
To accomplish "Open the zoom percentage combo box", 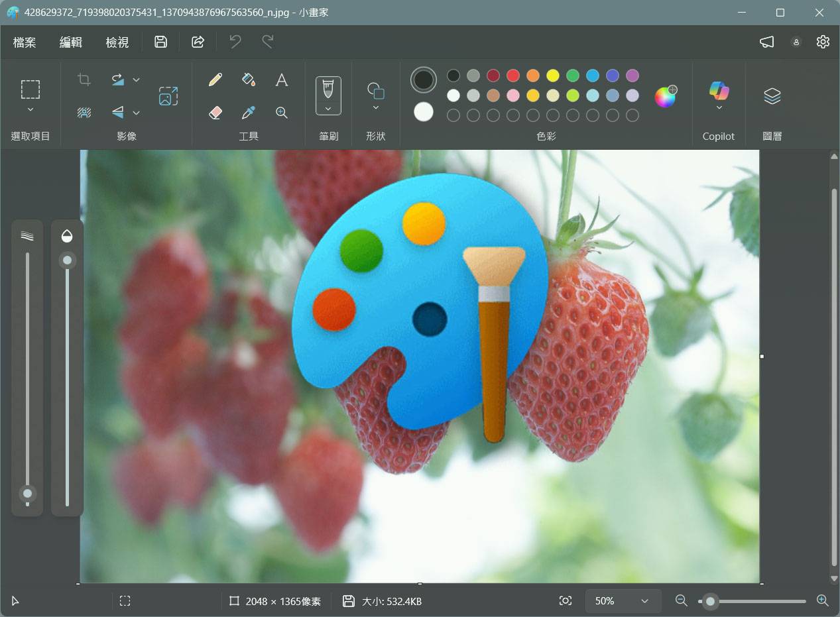I will [622, 601].
